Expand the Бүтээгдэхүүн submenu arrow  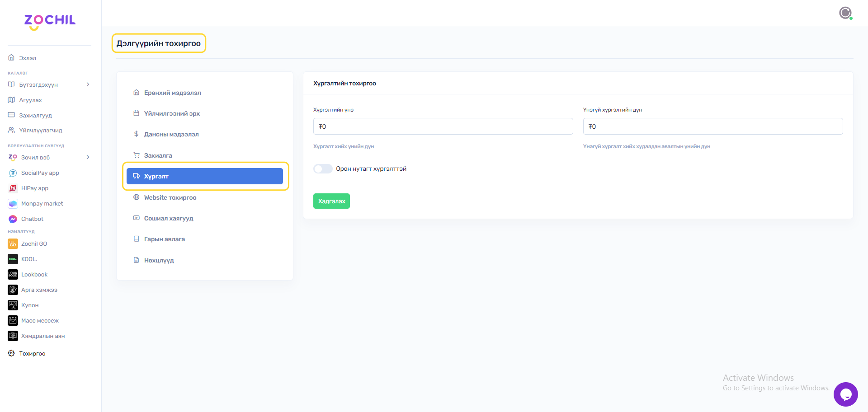pyautogui.click(x=88, y=84)
